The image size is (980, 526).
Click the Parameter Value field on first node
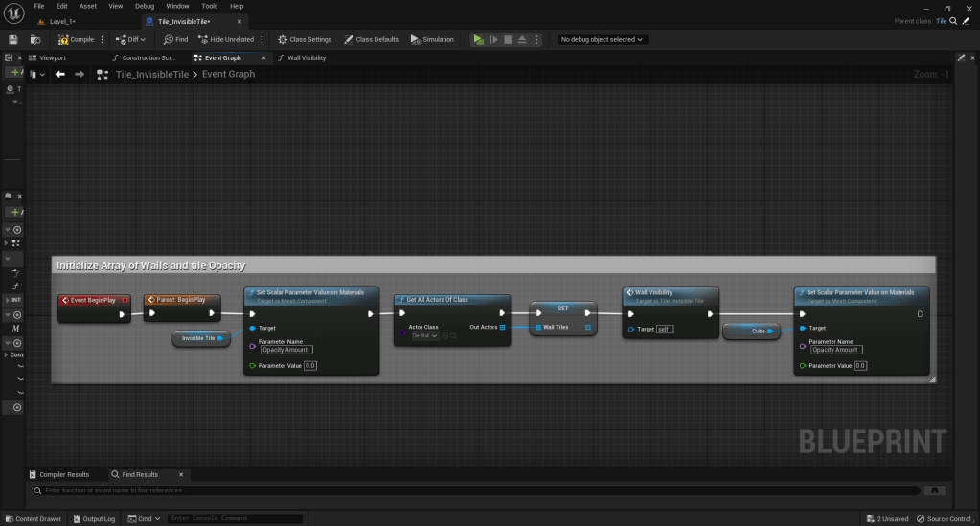click(x=310, y=365)
